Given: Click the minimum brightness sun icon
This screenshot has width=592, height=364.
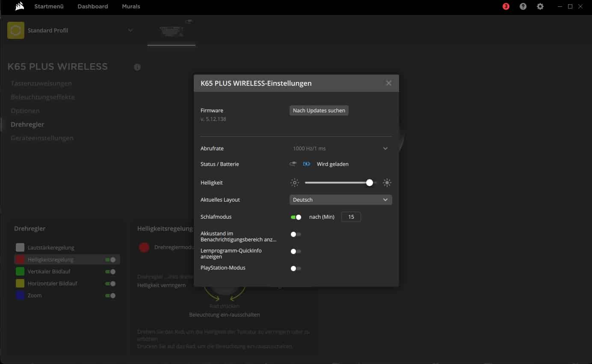Looking at the screenshot, I should tap(295, 183).
